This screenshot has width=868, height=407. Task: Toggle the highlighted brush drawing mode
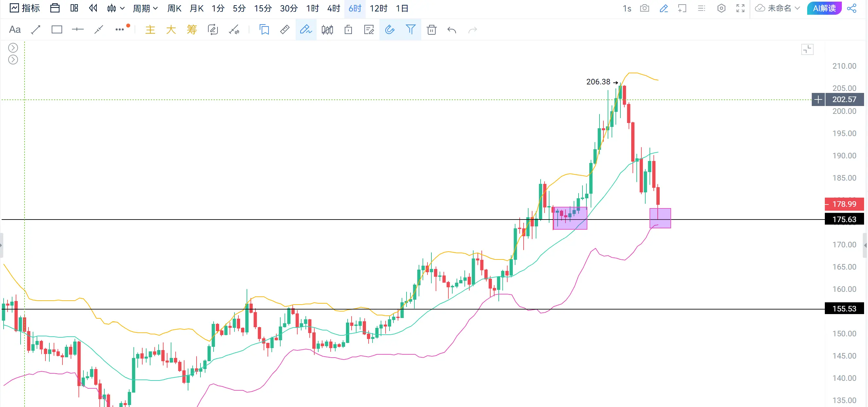[306, 30]
